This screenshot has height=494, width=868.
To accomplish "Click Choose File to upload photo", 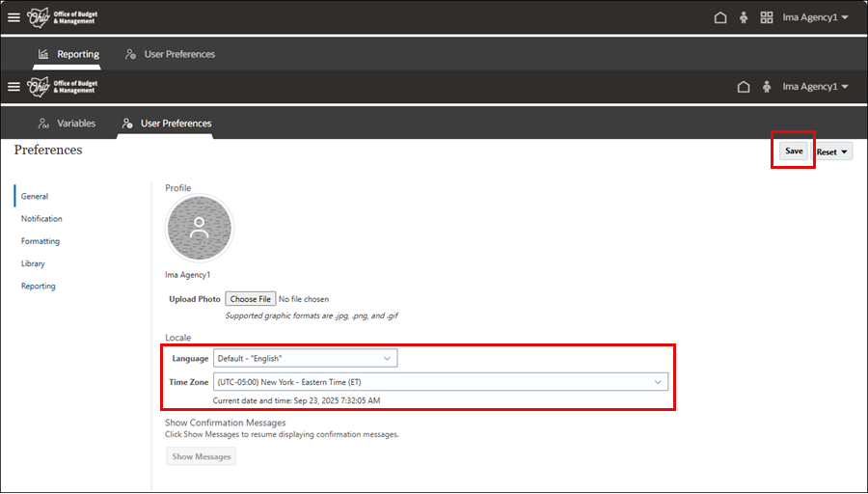I will [x=250, y=299].
